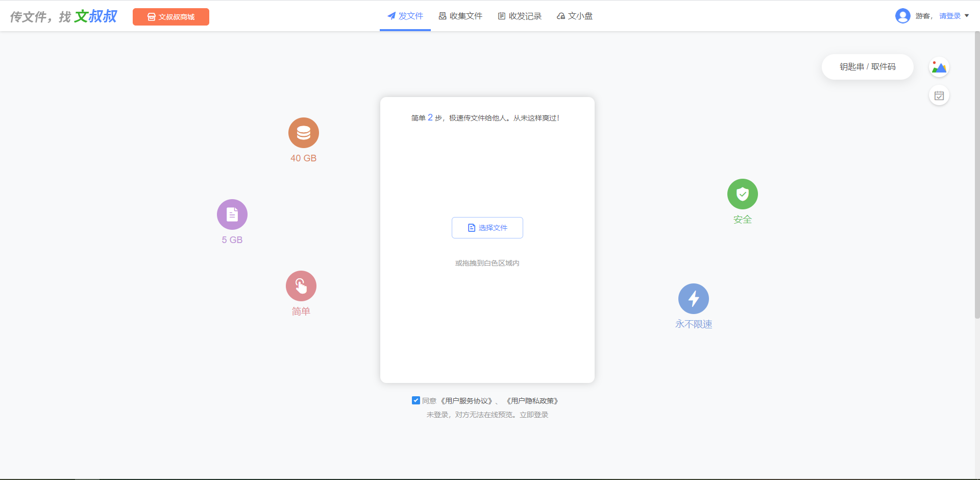Open the 收发记录 tab
The image size is (980, 480).
(x=520, y=16)
